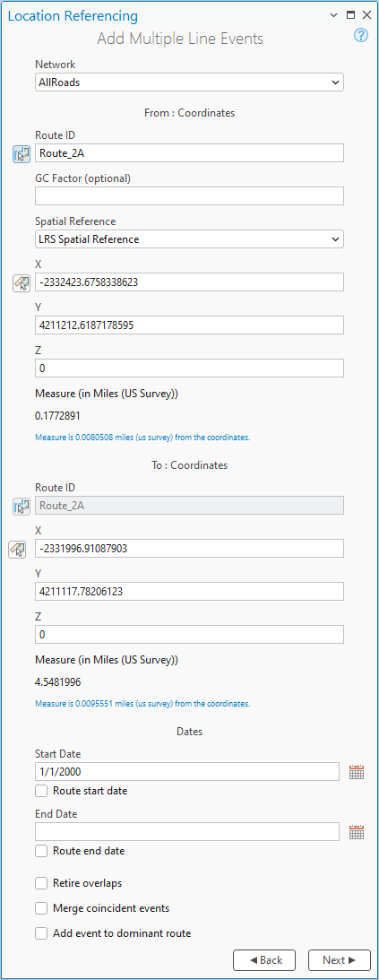Screen dimensions: 379x980
Task: Click the GC Factor optional field
Action: (x=189, y=195)
